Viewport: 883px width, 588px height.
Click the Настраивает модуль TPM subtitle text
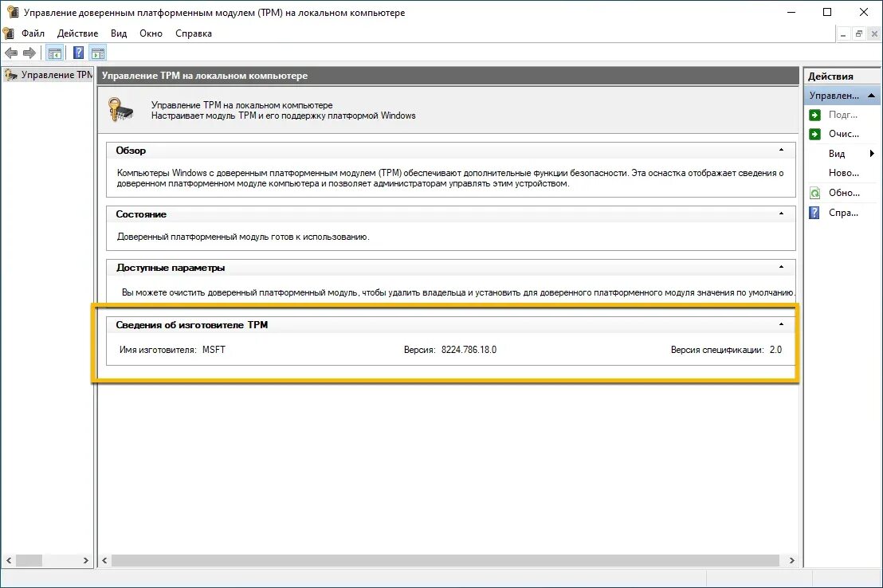283,116
